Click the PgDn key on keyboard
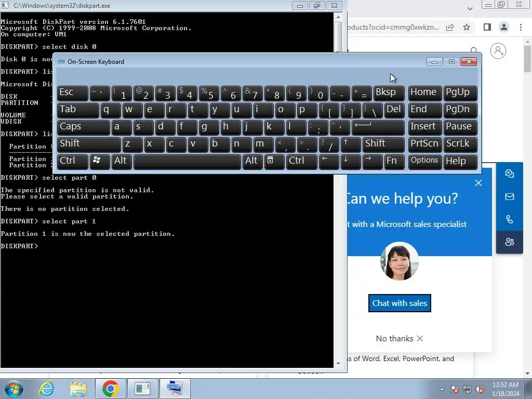This screenshot has height=399, width=532. [x=460, y=110]
